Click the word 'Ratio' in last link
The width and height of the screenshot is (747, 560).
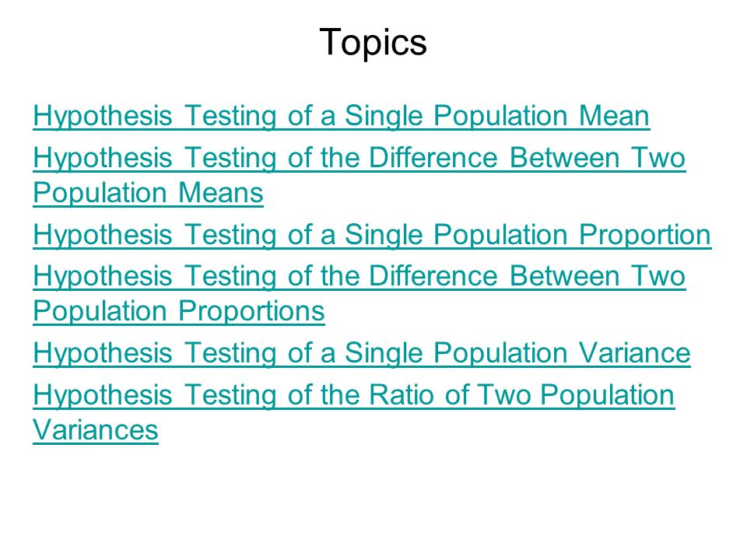coord(402,395)
